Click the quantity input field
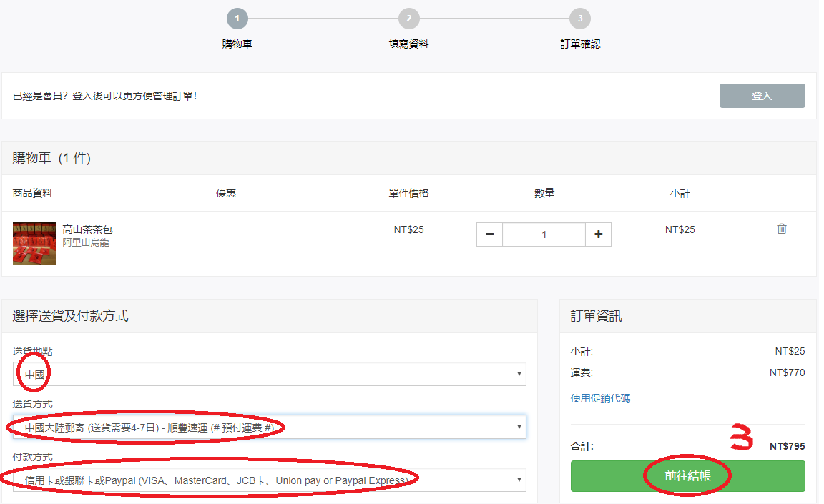This screenshot has height=504, width=824. click(544, 234)
